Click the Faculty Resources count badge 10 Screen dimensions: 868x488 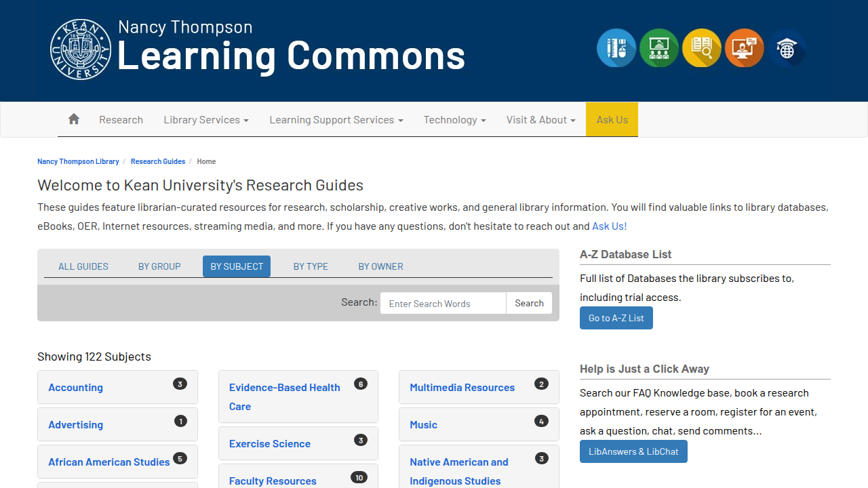(x=359, y=478)
